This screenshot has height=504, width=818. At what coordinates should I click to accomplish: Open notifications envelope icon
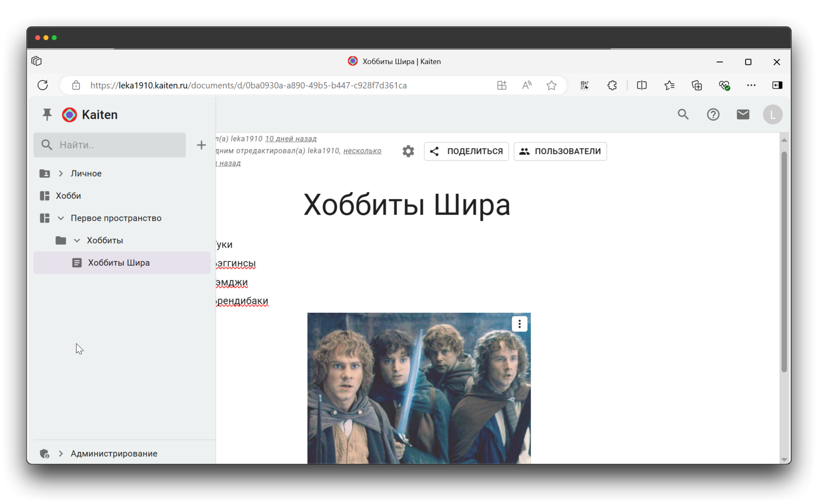(743, 114)
